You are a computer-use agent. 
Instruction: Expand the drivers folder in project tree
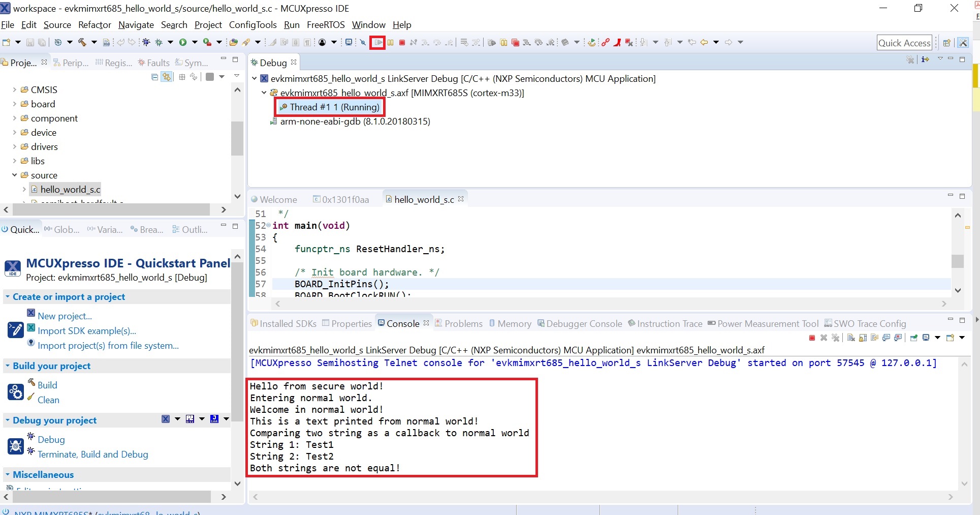14,147
